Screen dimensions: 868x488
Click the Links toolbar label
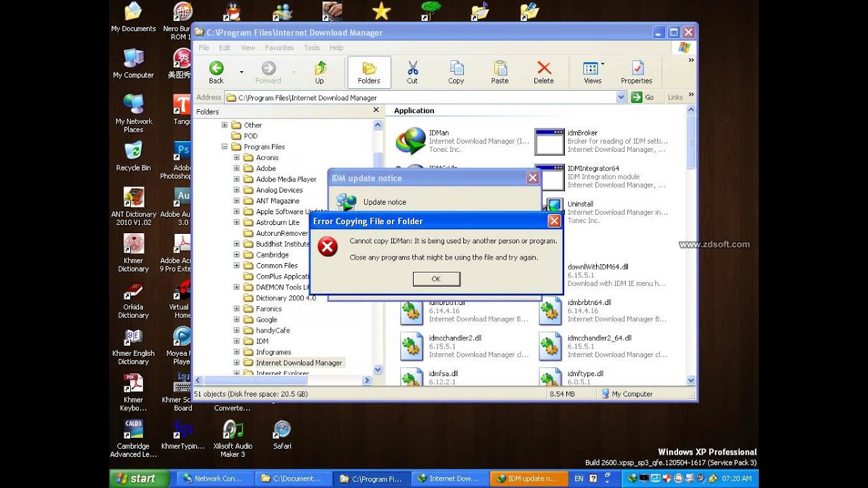pos(675,98)
